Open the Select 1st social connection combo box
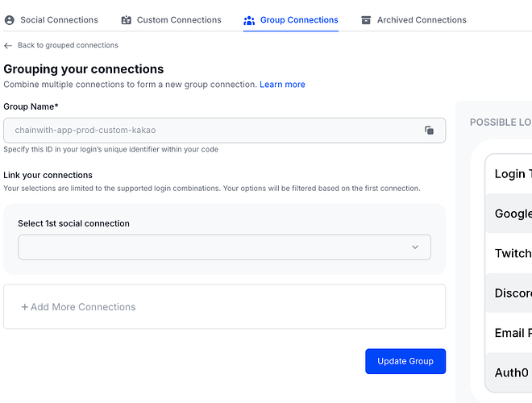 [x=225, y=247]
